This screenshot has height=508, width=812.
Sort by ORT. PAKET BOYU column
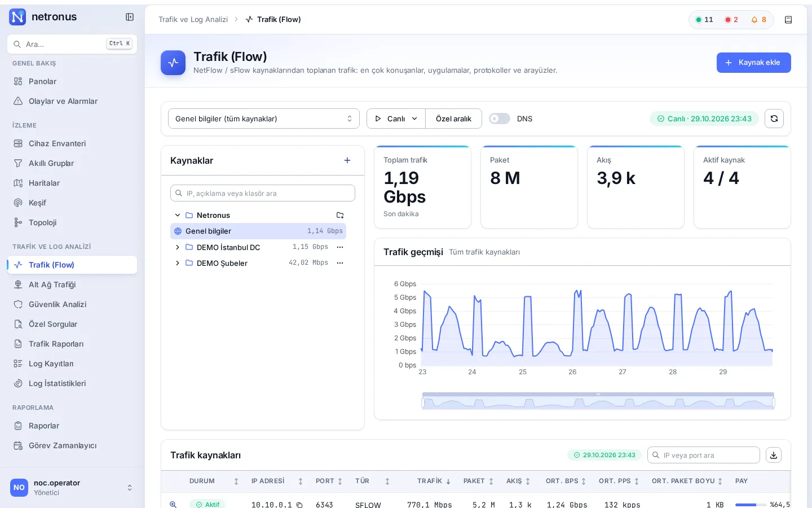tap(687, 481)
